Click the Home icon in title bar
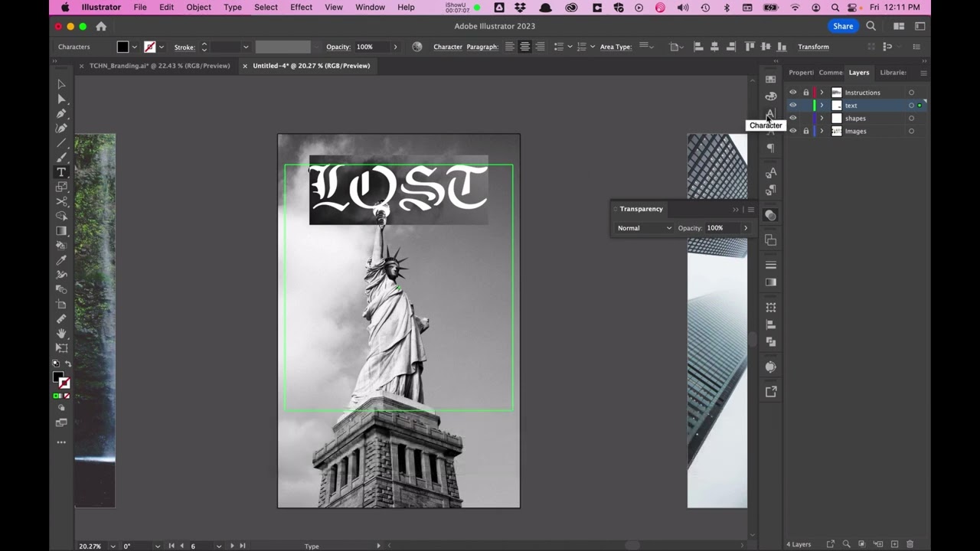Image resolution: width=980 pixels, height=551 pixels. [101, 26]
